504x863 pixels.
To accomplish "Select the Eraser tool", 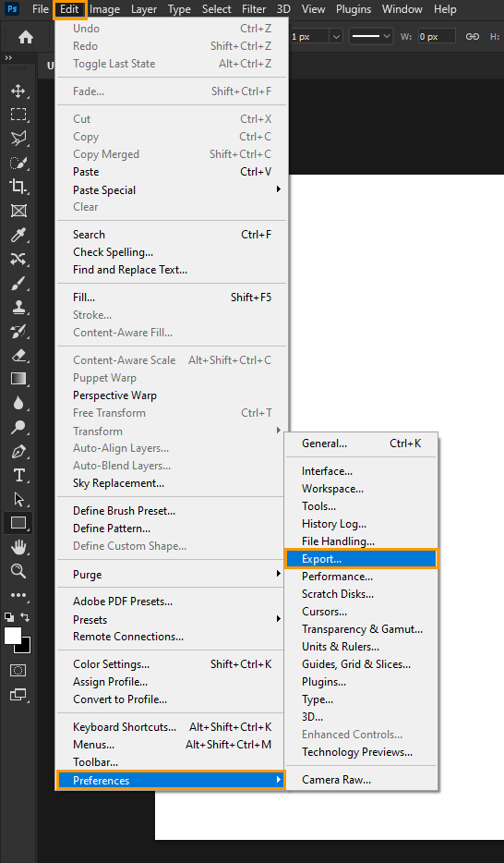I will [x=18, y=355].
